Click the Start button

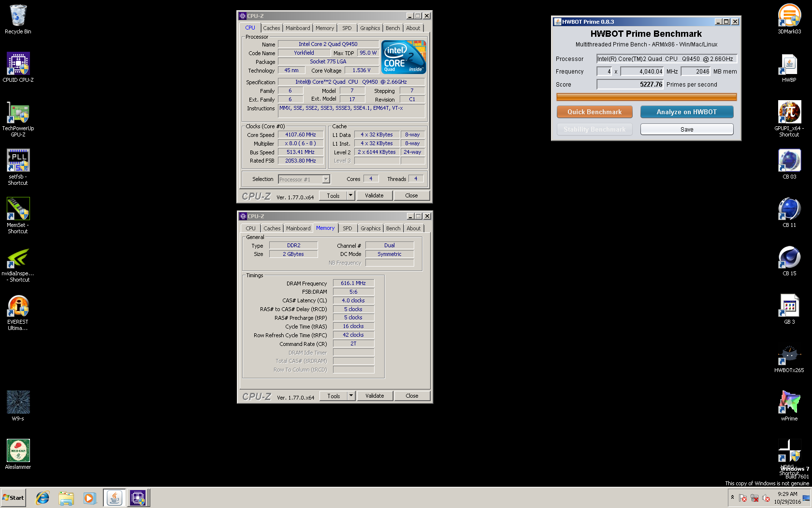(14, 498)
